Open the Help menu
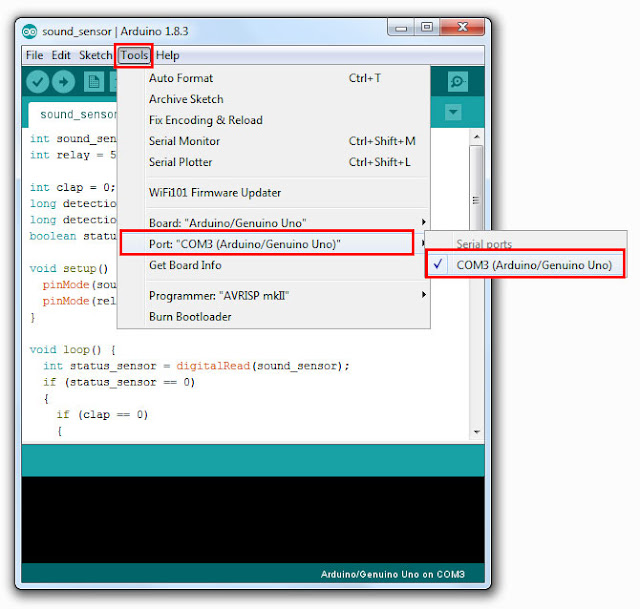The height and width of the screenshot is (609, 640). click(167, 55)
